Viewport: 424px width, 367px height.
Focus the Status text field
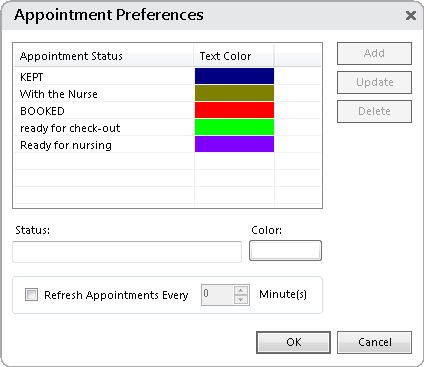[127, 252]
